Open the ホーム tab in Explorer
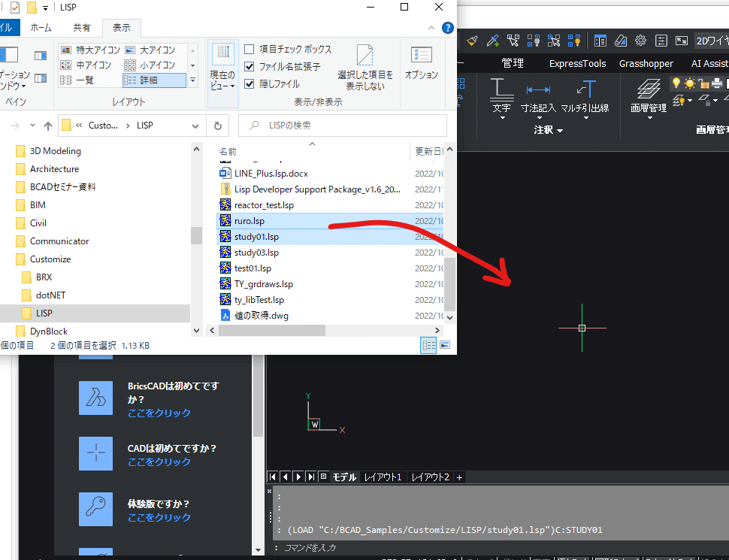Screen dimensions: 729x560 pos(41,28)
